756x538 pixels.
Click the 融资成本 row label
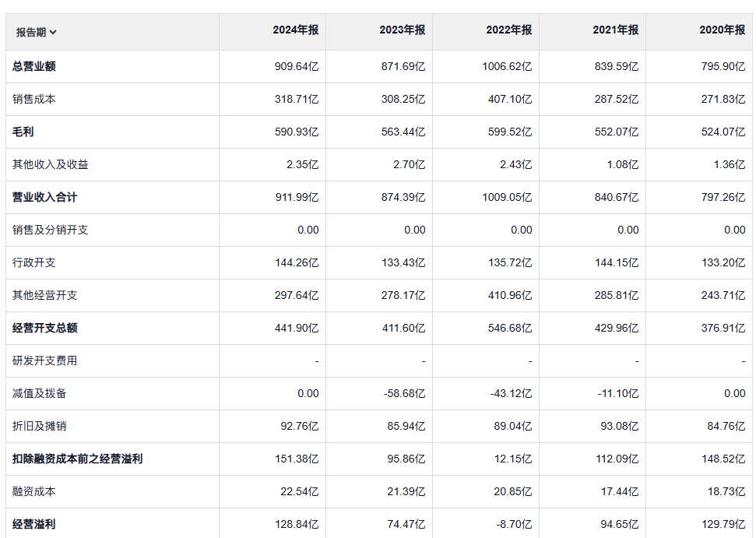[34, 491]
